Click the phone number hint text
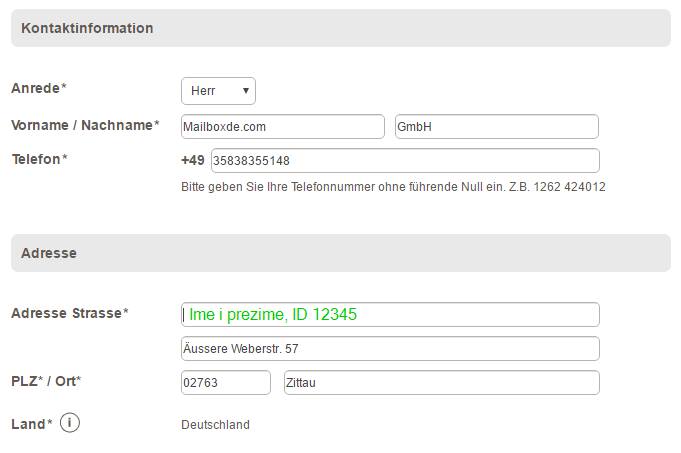This screenshot has height=453, width=681. point(393,187)
